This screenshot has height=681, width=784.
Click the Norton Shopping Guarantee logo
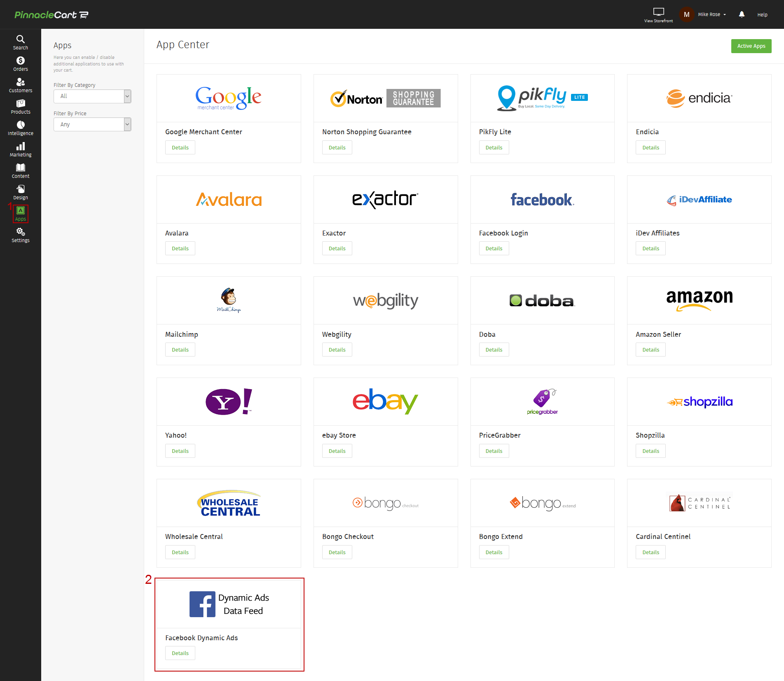[x=385, y=98]
